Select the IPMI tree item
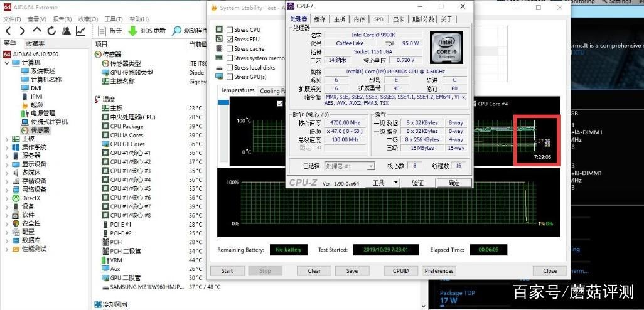This screenshot has width=644, height=310. coord(36,97)
